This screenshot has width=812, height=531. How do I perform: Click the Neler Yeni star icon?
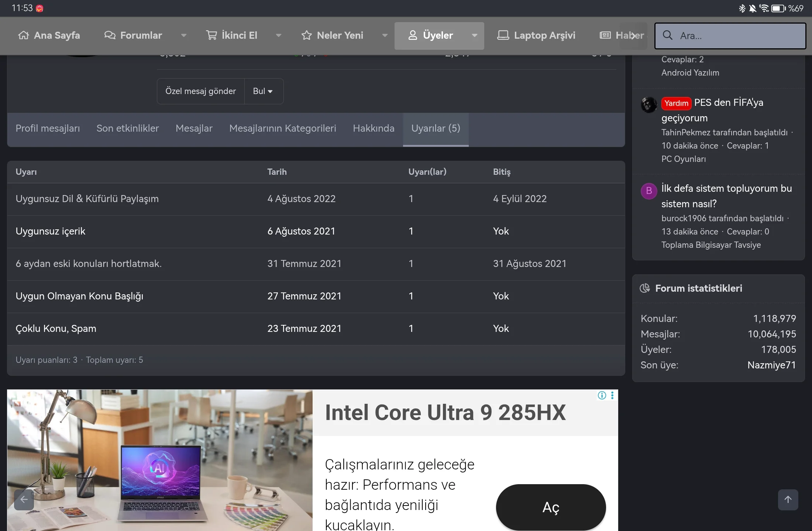[306, 35]
